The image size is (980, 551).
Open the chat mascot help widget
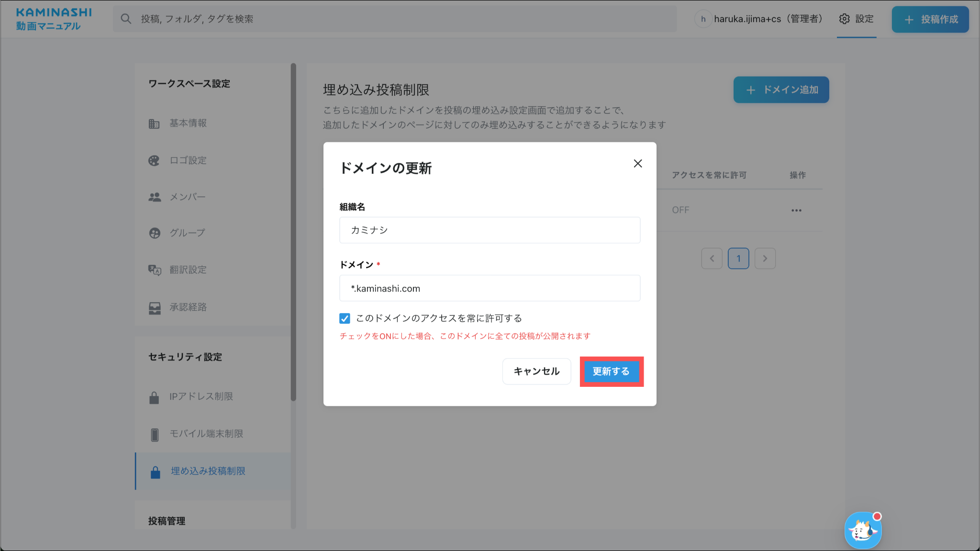[863, 530]
